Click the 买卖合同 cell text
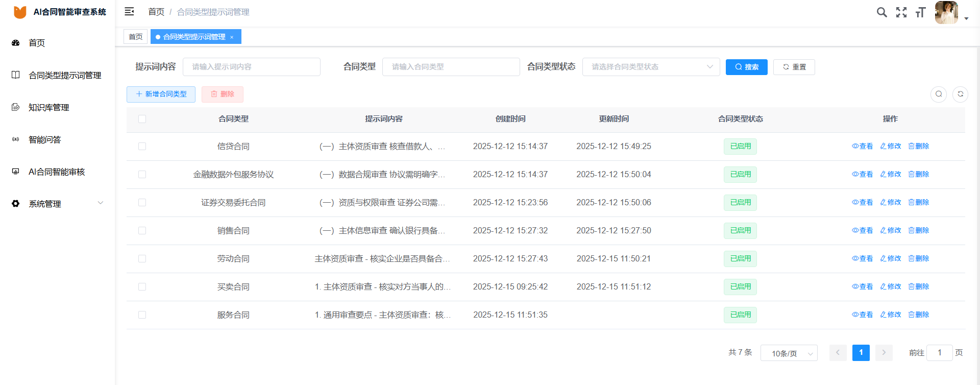Screen dimensions: 980x385 coord(233,287)
